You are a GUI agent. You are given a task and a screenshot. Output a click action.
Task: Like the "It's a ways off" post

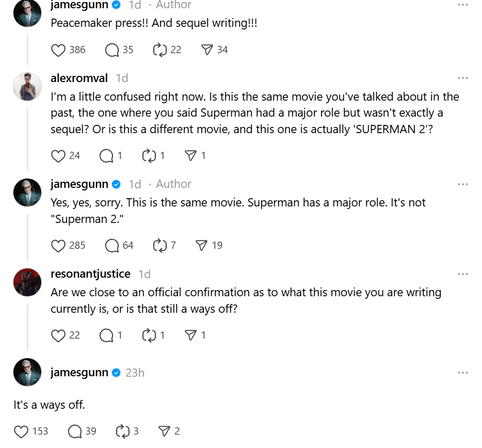(21, 431)
